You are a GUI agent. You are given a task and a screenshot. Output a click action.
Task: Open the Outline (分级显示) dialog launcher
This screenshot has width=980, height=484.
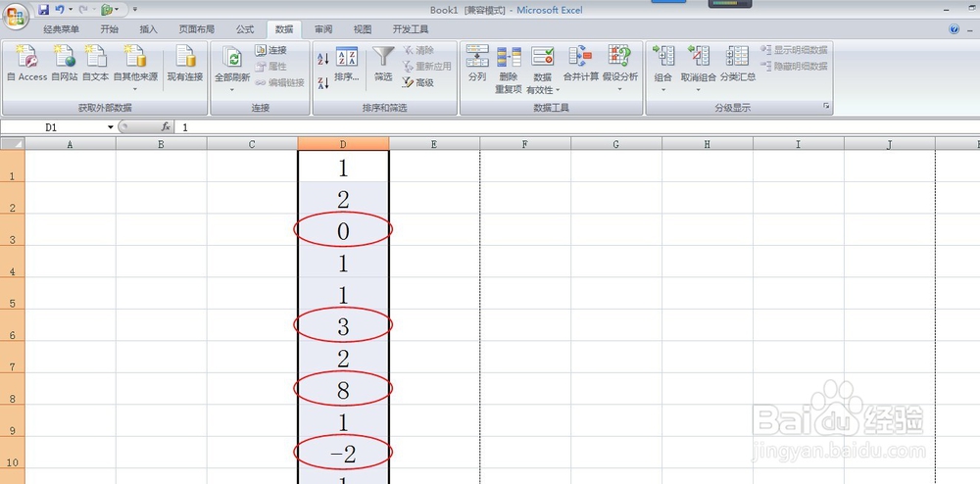(x=826, y=107)
